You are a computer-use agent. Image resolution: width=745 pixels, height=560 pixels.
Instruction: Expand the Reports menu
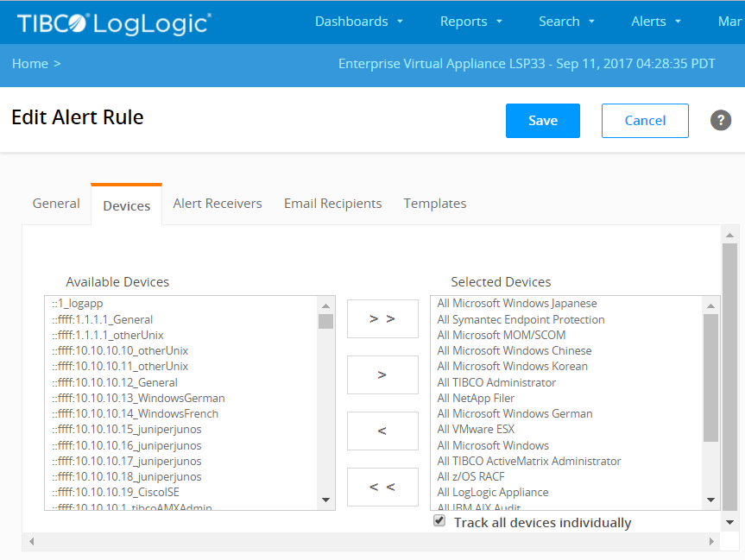471,22
